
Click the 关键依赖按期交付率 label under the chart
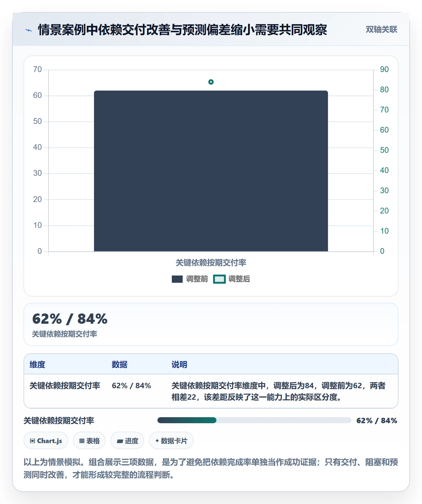click(211, 263)
